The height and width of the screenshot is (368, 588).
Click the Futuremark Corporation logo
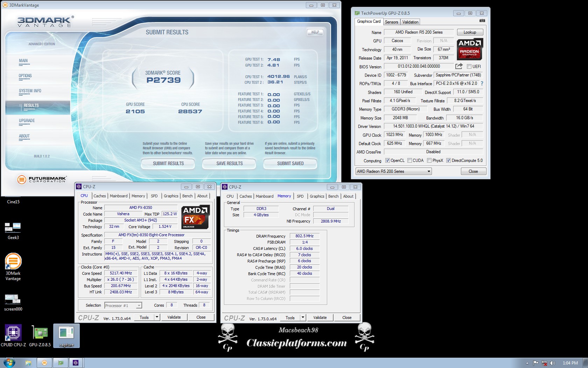[42, 179]
